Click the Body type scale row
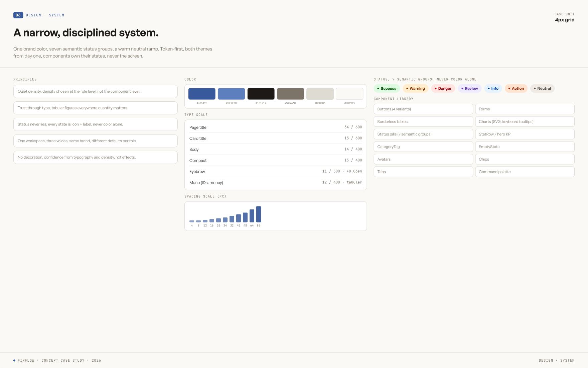 coord(276,149)
